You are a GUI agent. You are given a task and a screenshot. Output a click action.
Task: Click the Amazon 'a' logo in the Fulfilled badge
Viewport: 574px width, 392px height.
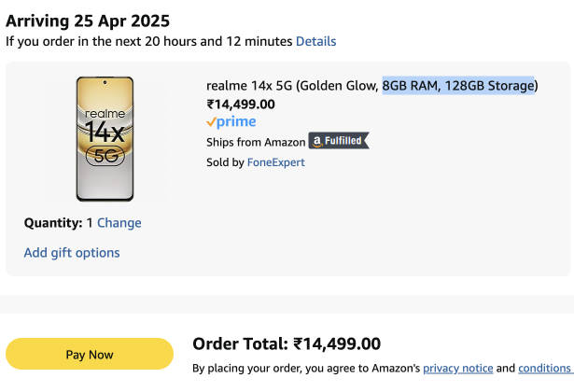click(317, 142)
